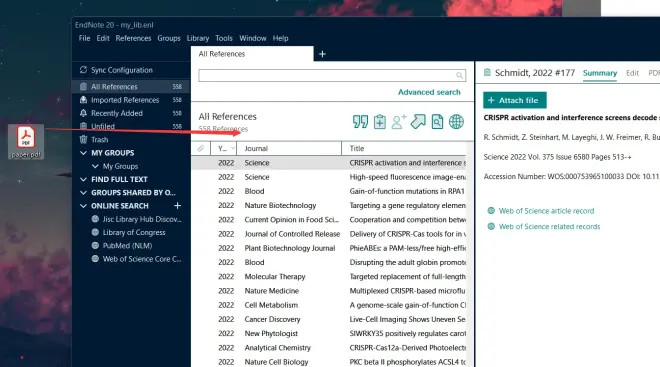Open the Edit menu

[x=103, y=38]
